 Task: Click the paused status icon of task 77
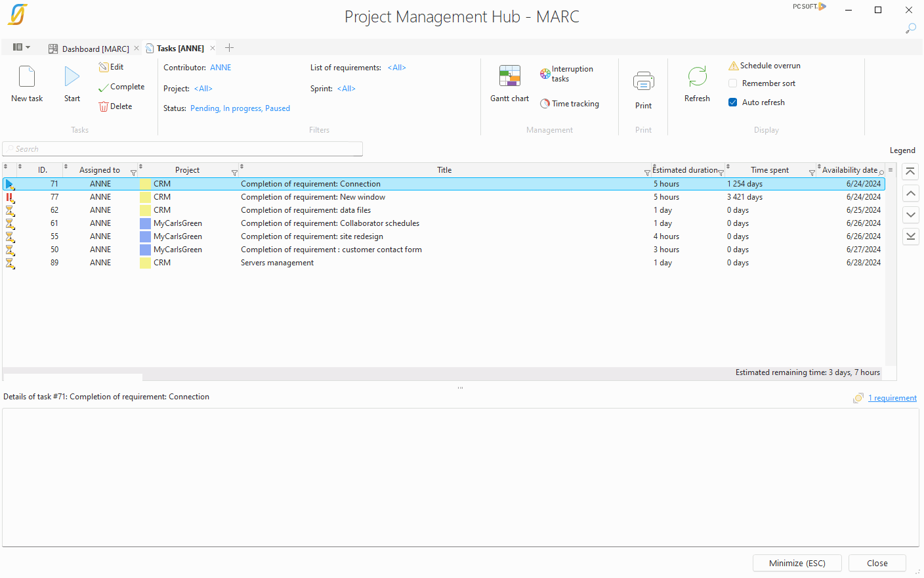click(10, 197)
